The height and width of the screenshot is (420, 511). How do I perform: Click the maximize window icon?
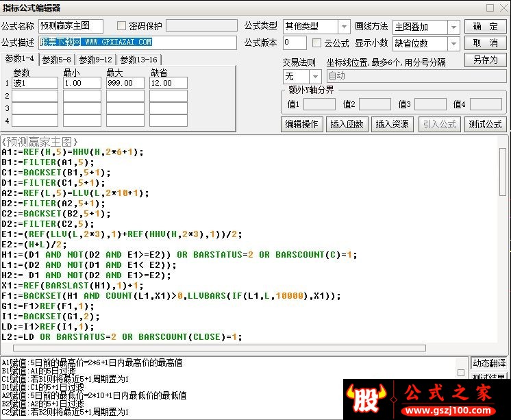coord(490,8)
